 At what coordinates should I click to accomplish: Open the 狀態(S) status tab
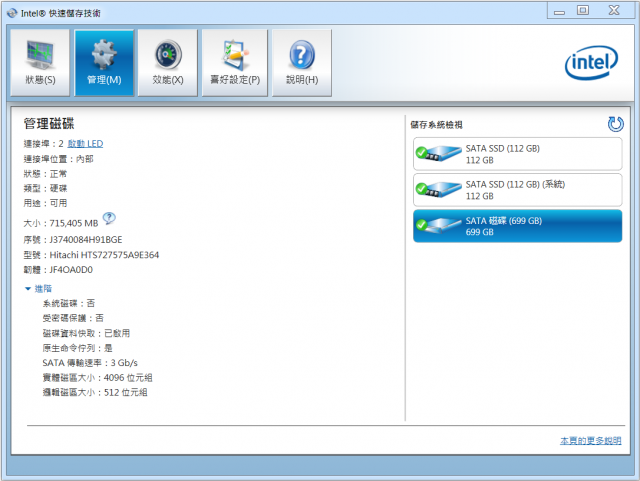point(40,63)
